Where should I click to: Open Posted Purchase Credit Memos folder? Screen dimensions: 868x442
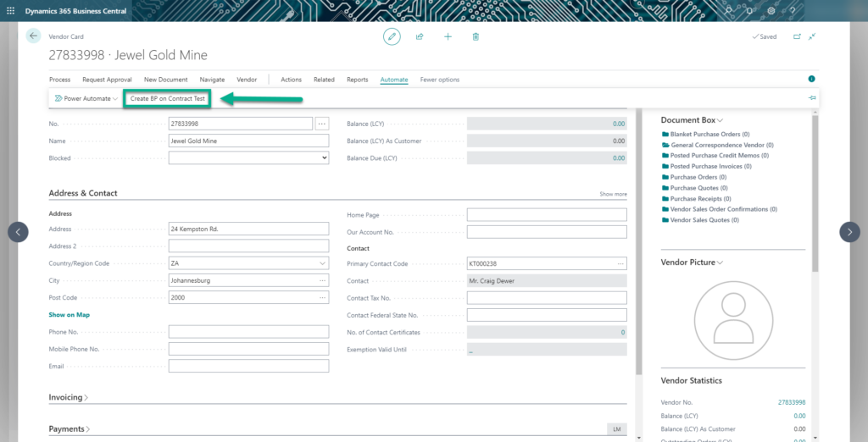tap(715, 156)
